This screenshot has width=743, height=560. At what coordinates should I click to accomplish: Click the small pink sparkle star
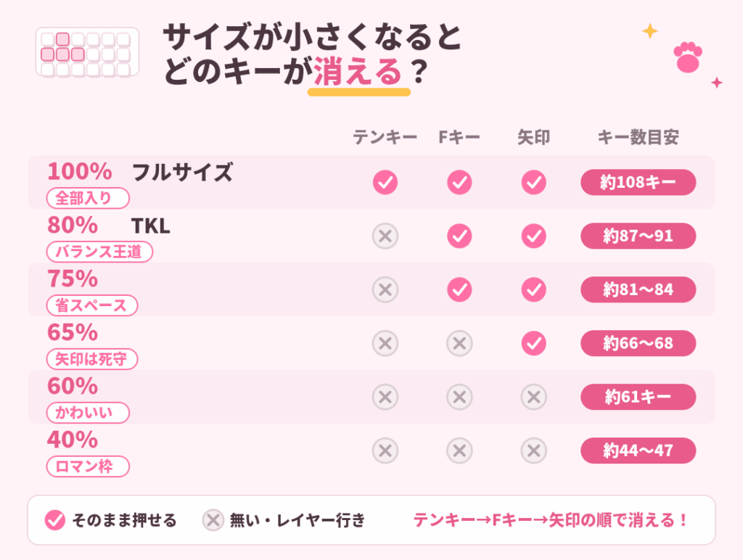tap(716, 83)
